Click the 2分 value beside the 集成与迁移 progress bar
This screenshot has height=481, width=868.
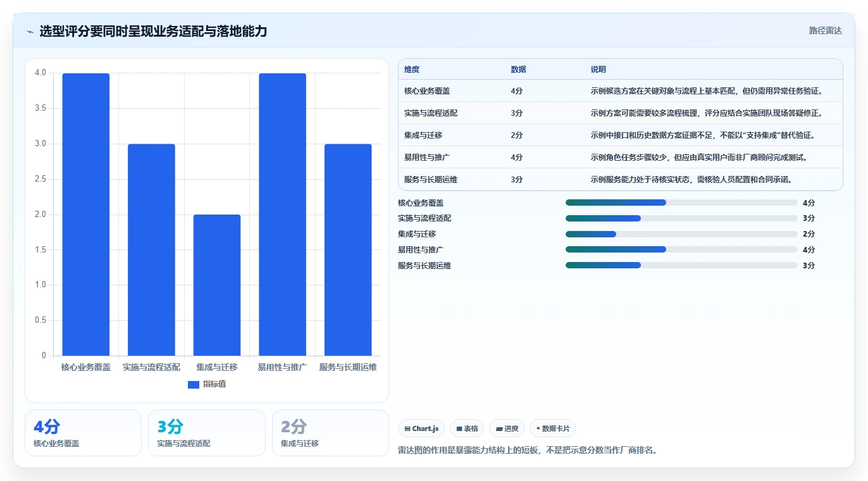809,234
